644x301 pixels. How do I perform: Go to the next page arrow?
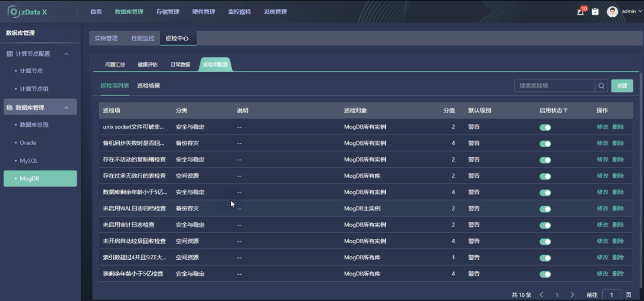[x=572, y=294]
